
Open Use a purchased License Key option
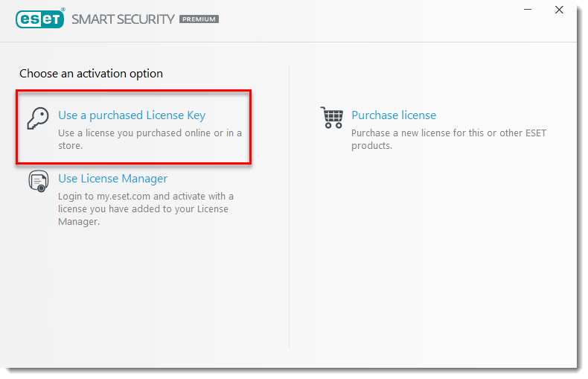(x=132, y=115)
